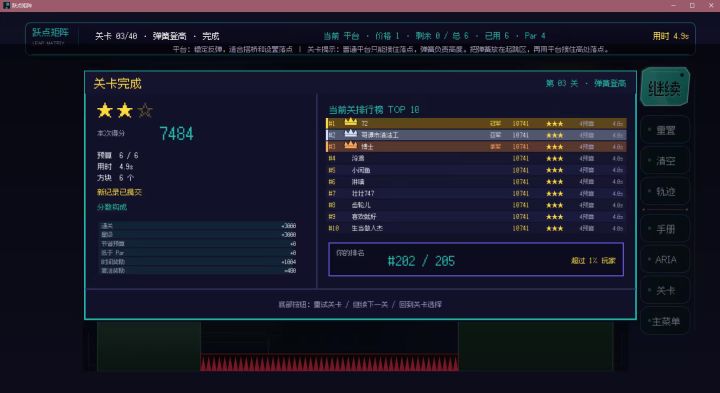Screen dimensions: 720x393
Task: Click the 节省预算 breakdown row
Action: pyautogui.click(x=197, y=244)
